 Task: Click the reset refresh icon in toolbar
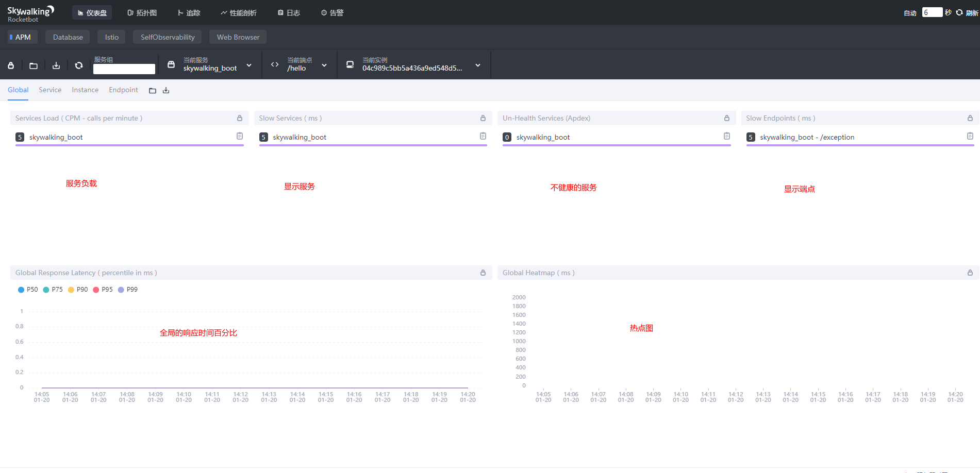(x=79, y=65)
